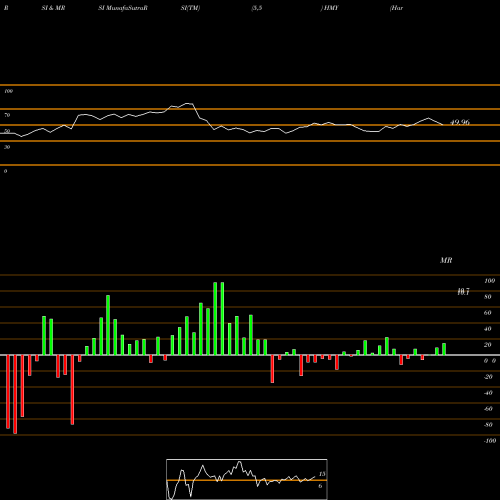
Task: Click the RSI value label 49.96
Action: 460,122
